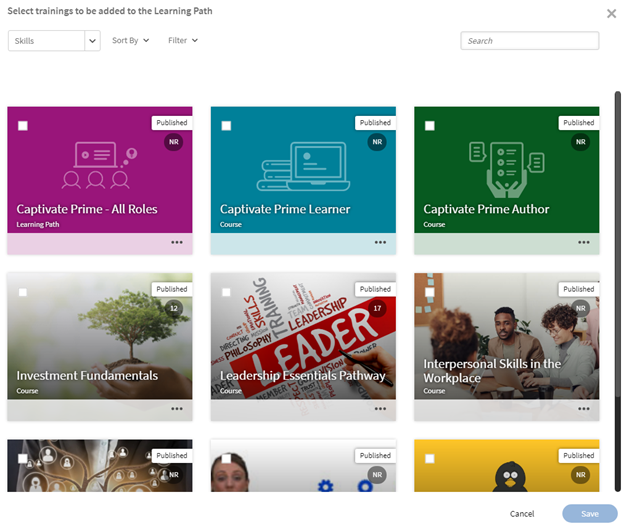Open more options on Captivate Prime Author
This screenshot has width=624, height=532.
584,242
